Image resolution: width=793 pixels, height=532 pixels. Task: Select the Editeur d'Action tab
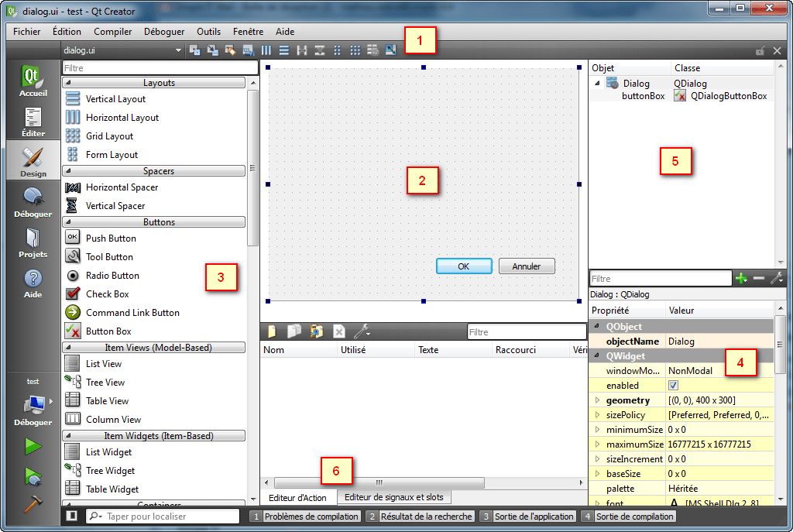[297, 498]
